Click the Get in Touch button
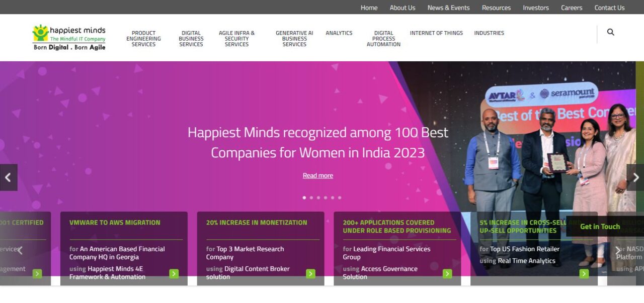Screen dimensions: 644x303 point(600,227)
